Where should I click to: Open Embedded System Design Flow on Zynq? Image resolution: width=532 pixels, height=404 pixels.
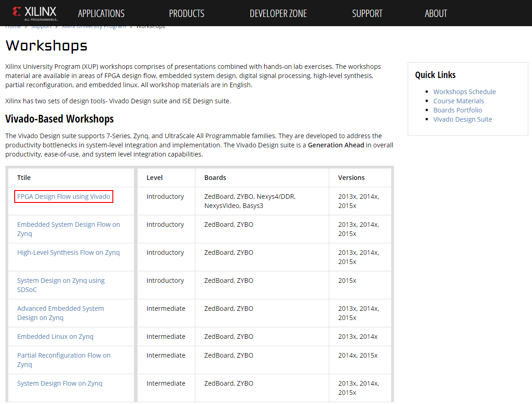(x=68, y=229)
